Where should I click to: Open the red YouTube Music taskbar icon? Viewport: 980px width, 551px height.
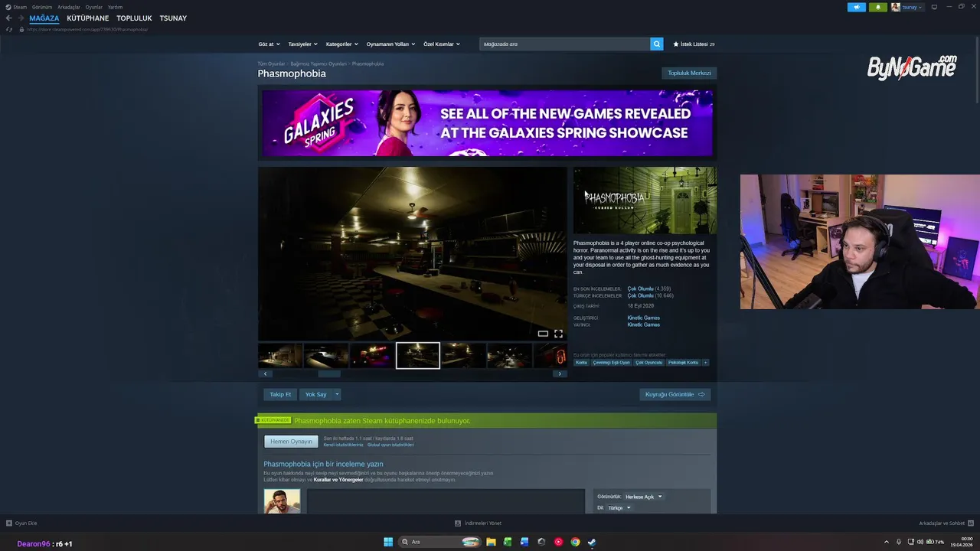tap(558, 542)
